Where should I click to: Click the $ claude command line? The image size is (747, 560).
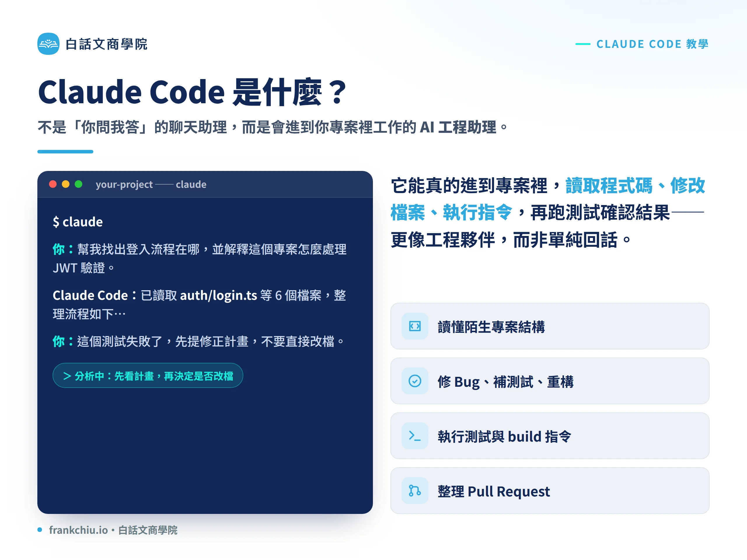click(x=78, y=222)
